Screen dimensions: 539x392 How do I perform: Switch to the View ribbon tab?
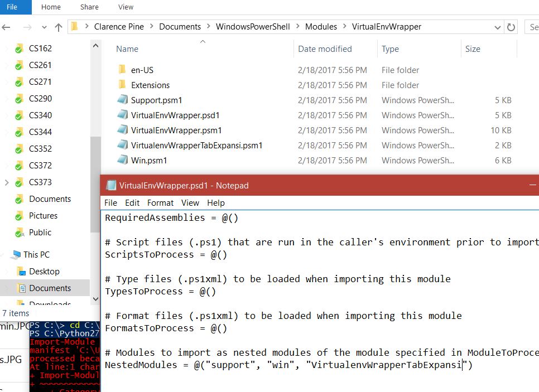coord(126,7)
